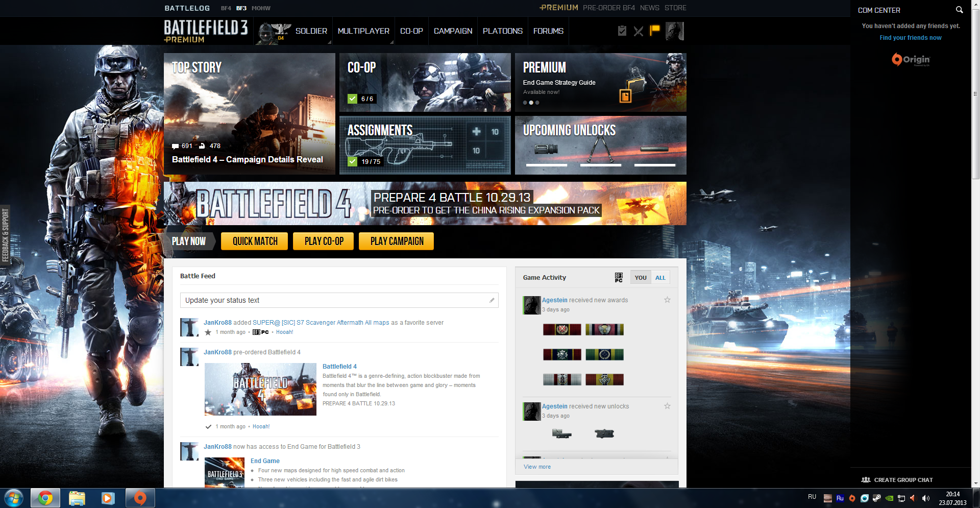The height and width of the screenshot is (508, 980).
Task: Open the STORE link in top bar
Action: pyautogui.click(x=675, y=8)
